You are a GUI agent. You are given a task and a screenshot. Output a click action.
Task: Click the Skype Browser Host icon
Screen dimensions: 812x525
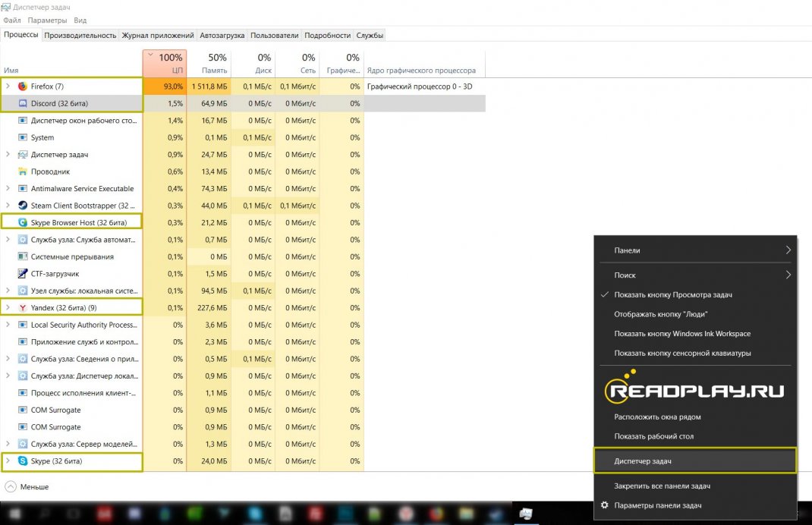[x=22, y=222]
